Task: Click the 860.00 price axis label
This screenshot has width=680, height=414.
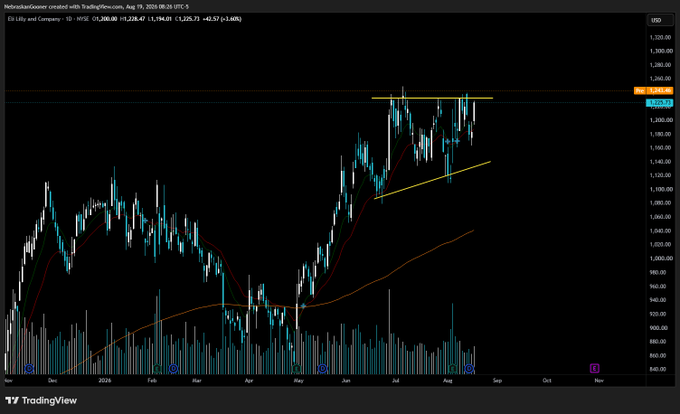Action: [658, 355]
